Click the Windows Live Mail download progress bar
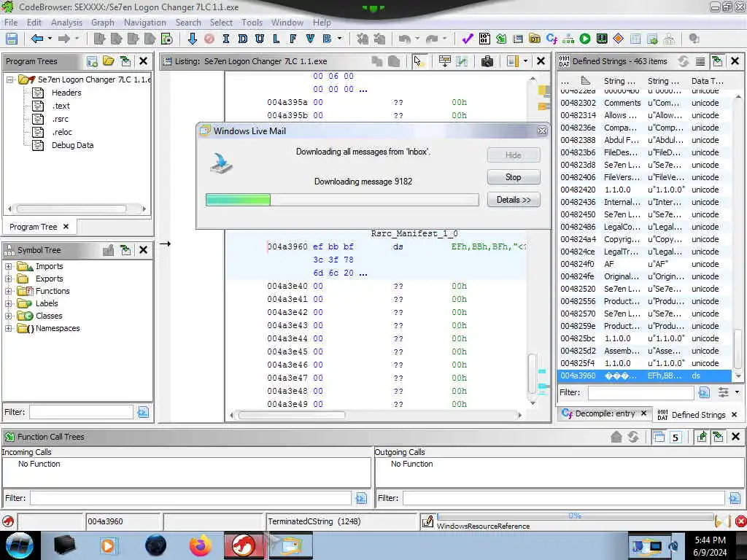The width and height of the screenshot is (747, 560). 342,200
